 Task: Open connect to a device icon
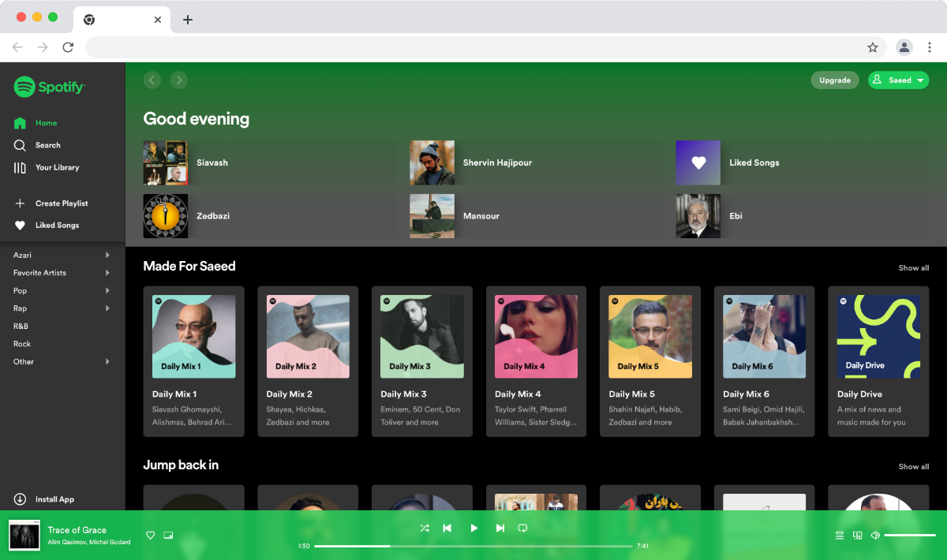[858, 536]
